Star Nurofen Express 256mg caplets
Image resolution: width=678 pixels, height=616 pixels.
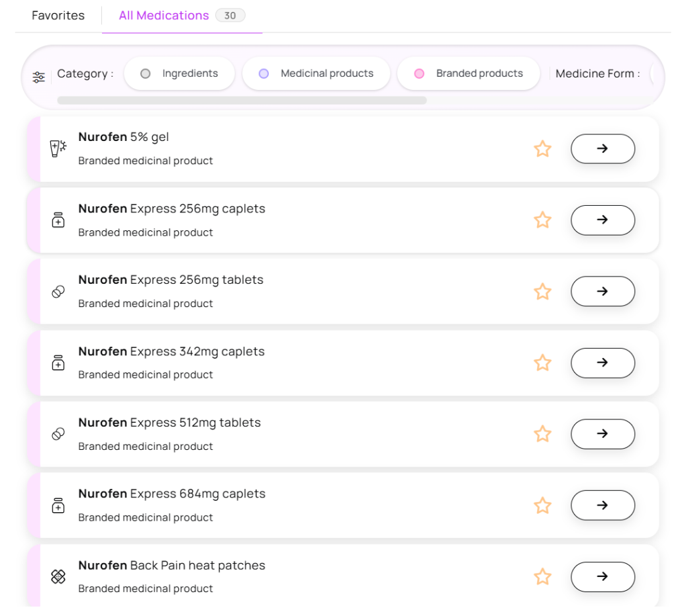click(542, 220)
